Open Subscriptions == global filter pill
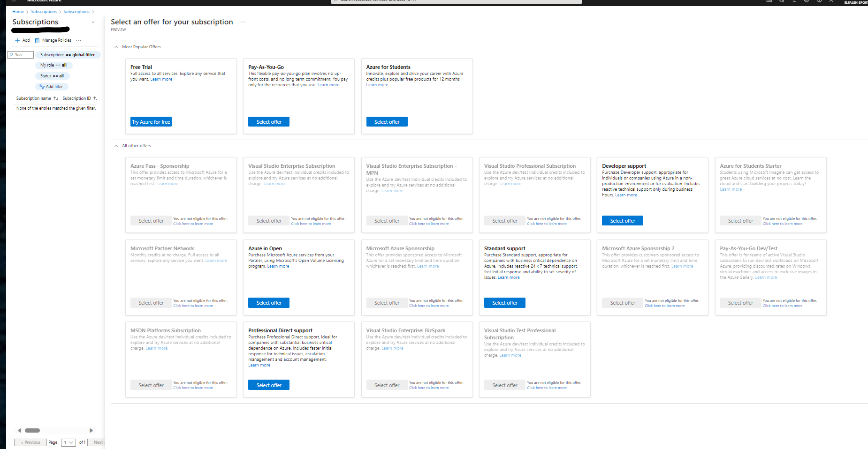Viewport: 868px width, 449px height. click(x=68, y=55)
